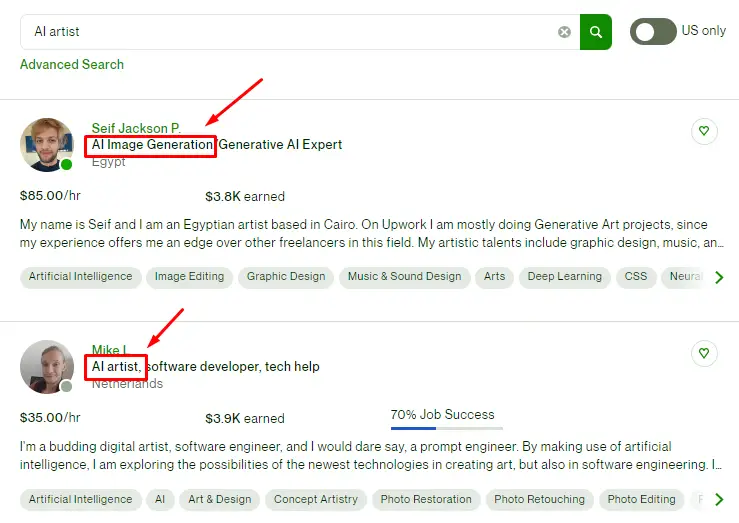Viewport: 739px width, 523px height.
Task: Click the $85.00/hr rate
Action: click(x=50, y=196)
